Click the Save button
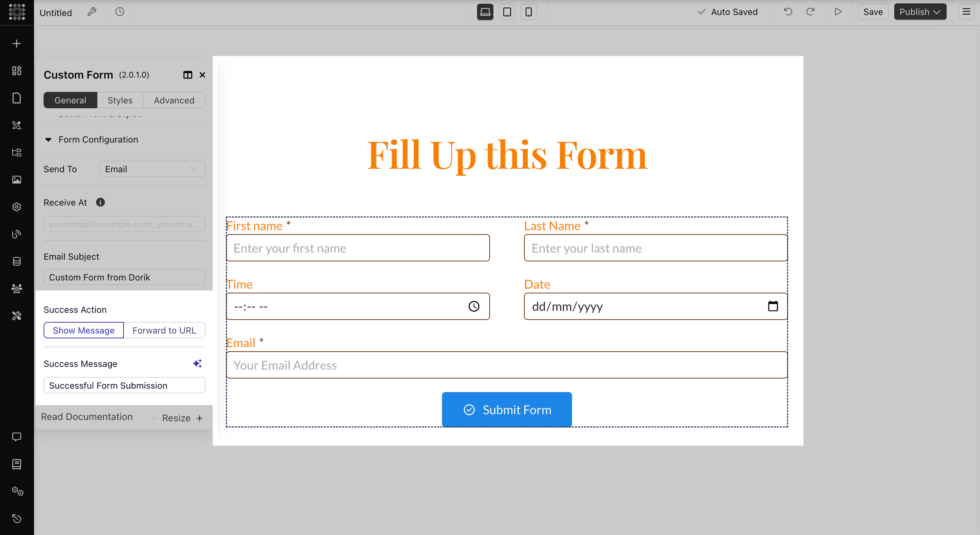Image resolution: width=980 pixels, height=535 pixels. (873, 12)
